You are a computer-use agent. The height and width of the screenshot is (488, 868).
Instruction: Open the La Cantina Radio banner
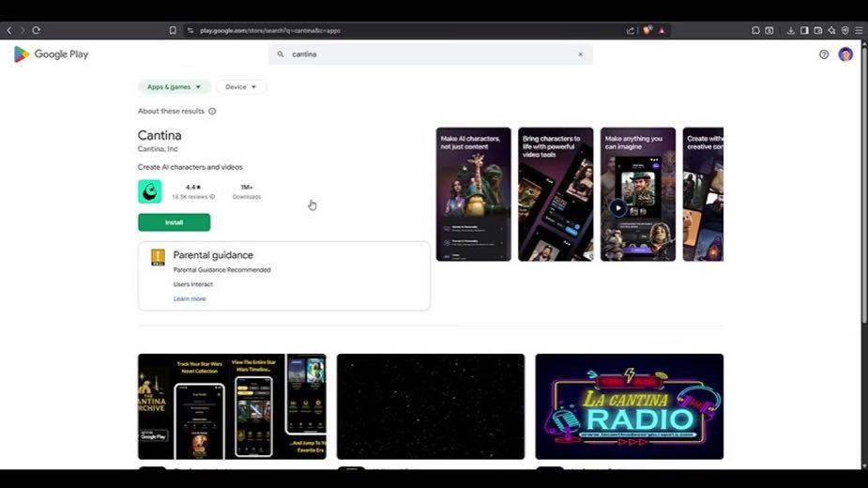[x=630, y=406]
